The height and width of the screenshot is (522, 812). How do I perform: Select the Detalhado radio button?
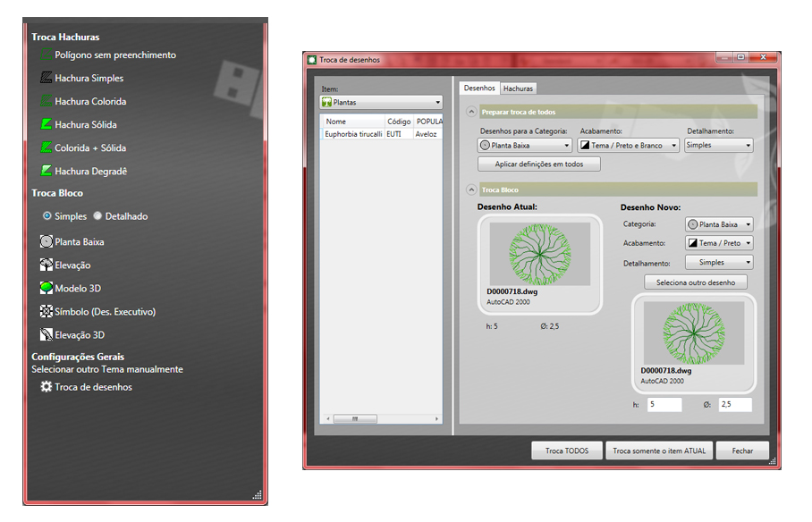pyautogui.click(x=97, y=216)
